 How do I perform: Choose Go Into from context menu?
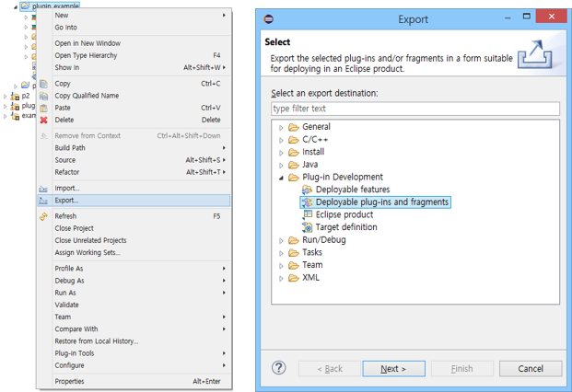coord(134,28)
